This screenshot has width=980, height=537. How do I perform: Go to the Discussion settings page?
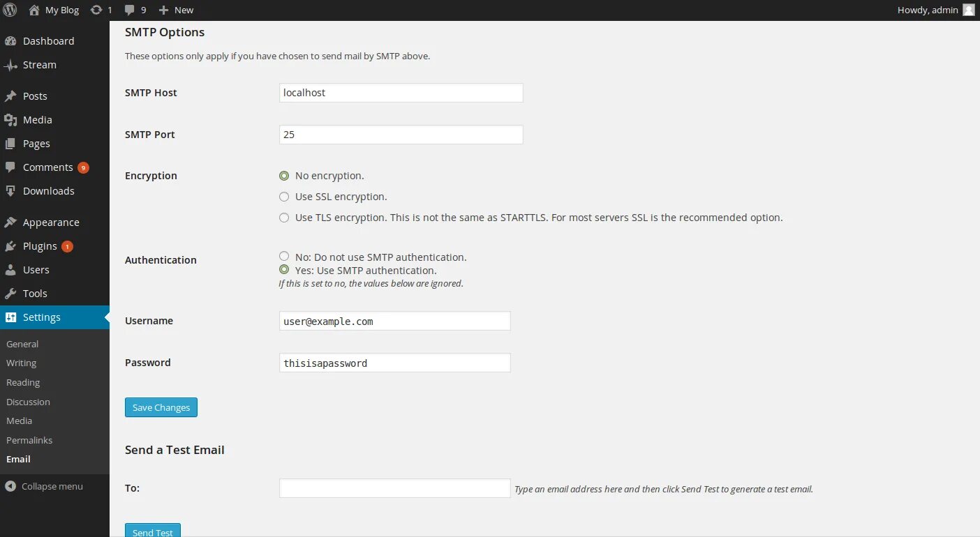click(28, 402)
